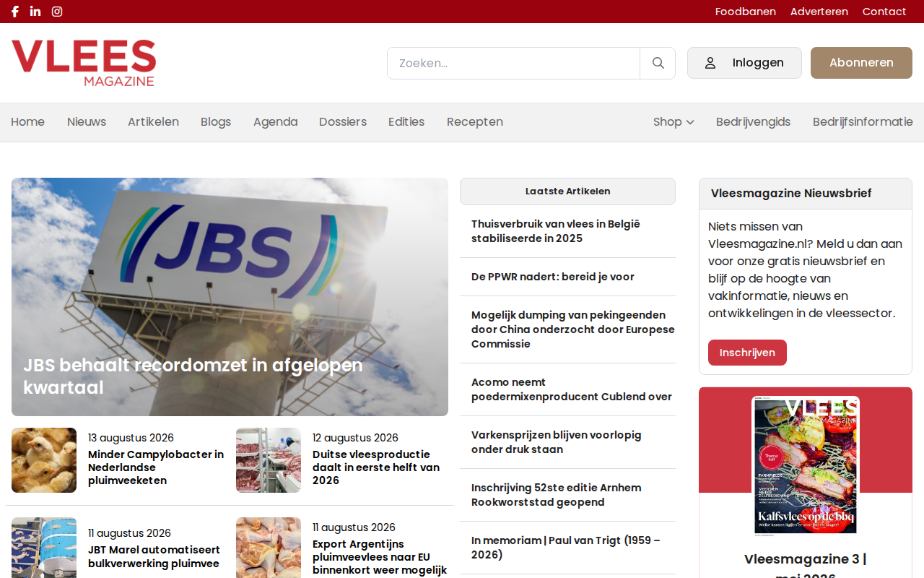Click the Contact link in top bar
Image resolution: width=924 pixels, height=578 pixels.
tap(884, 12)
